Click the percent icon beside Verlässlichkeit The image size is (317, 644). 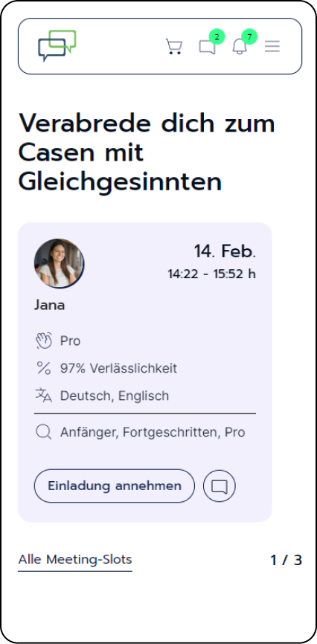pyautogui.click(x=44, y=368)
